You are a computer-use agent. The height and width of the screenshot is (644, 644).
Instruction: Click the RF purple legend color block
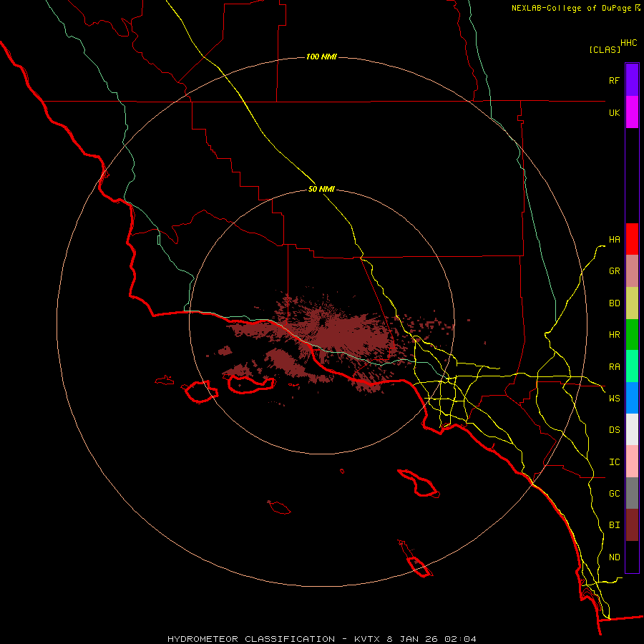tap(632, 80)
